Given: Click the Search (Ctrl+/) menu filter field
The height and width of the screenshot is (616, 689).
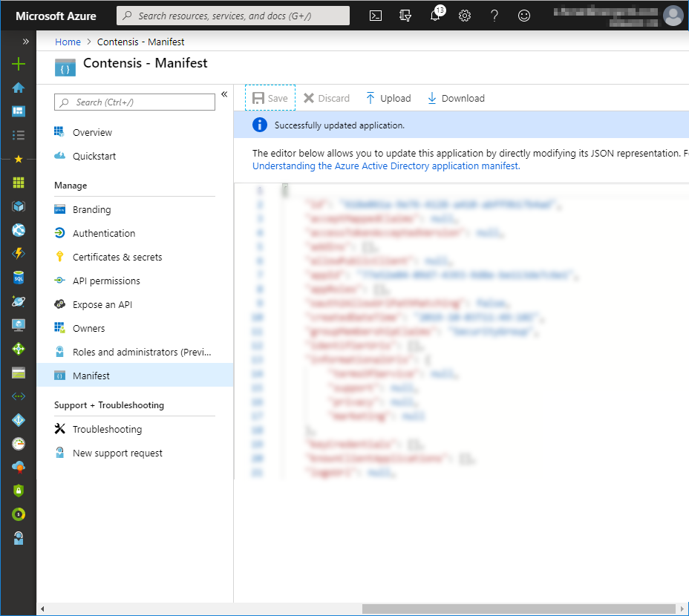Looking at the screenshot, I should point(134,102).
